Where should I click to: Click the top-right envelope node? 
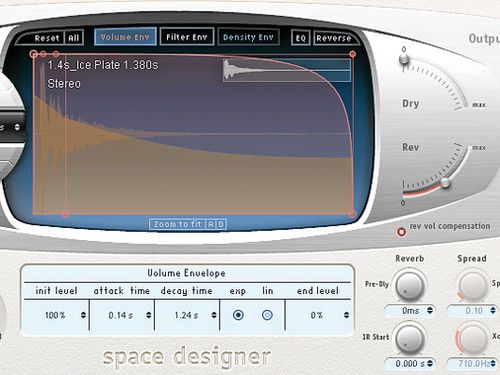coord(353,54)
